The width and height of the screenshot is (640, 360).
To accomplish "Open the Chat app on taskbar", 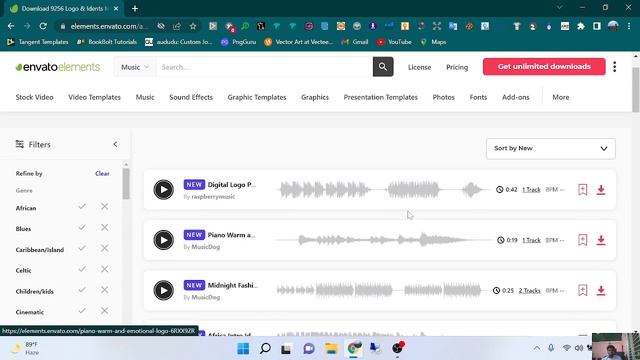I will (x=309, y=349).
